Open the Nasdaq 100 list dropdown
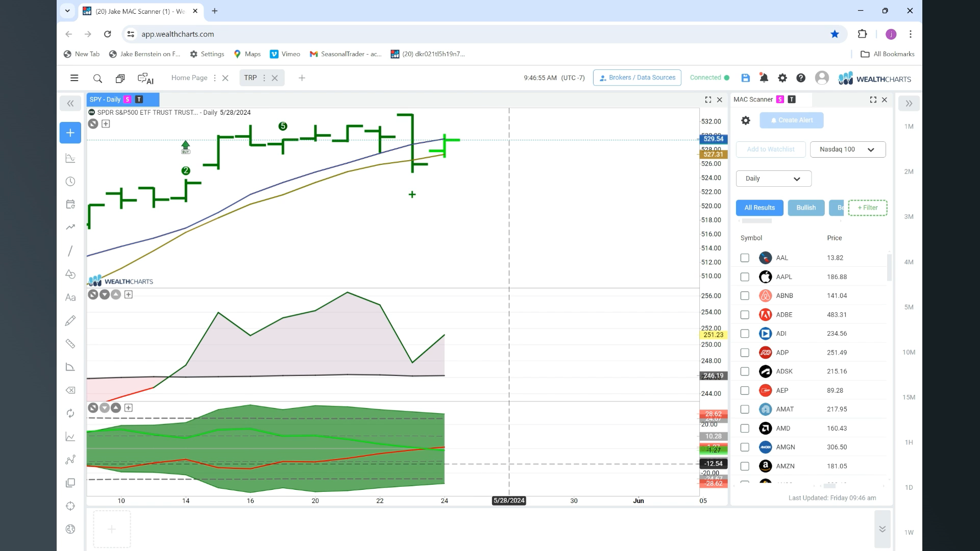 848,149
